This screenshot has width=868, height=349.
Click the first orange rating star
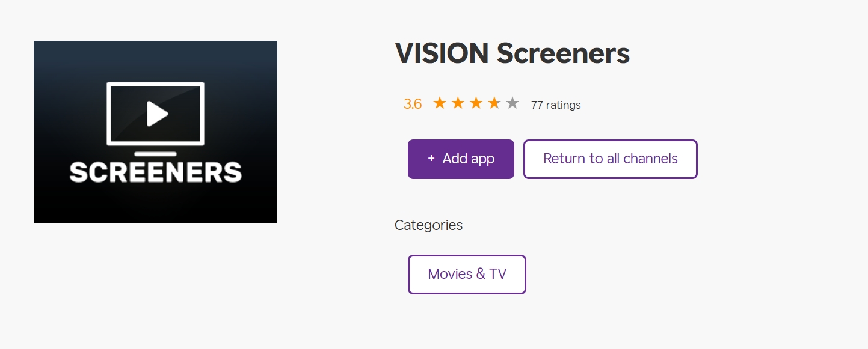pyautogui.click(x=440, y=103)
